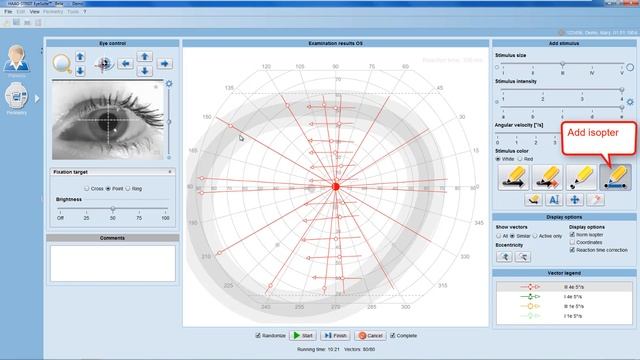Open camera settings gear beside eye image

pyautogui.click(x=169, y=84)
